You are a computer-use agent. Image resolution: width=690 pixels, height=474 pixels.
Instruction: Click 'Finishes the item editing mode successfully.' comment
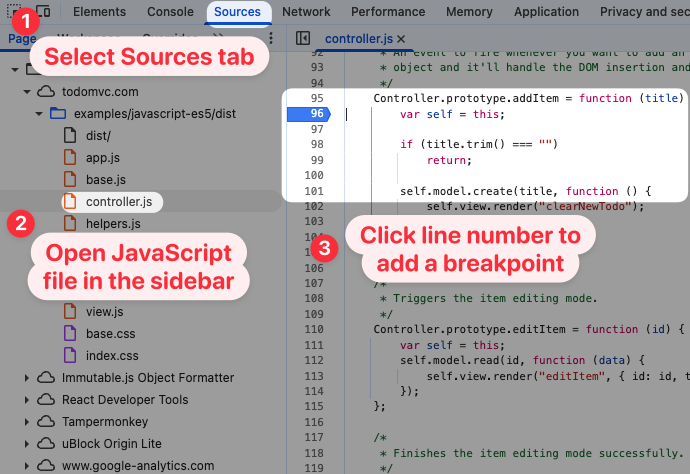tap(538, 453)
